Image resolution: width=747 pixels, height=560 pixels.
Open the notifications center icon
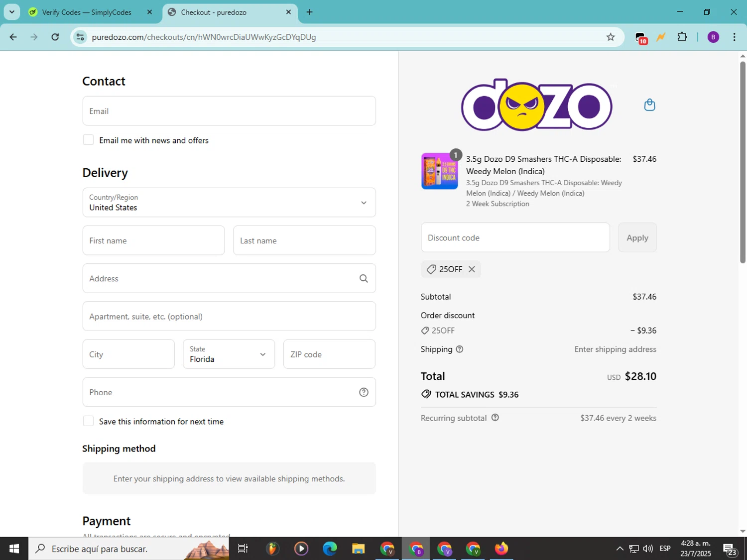730,550
